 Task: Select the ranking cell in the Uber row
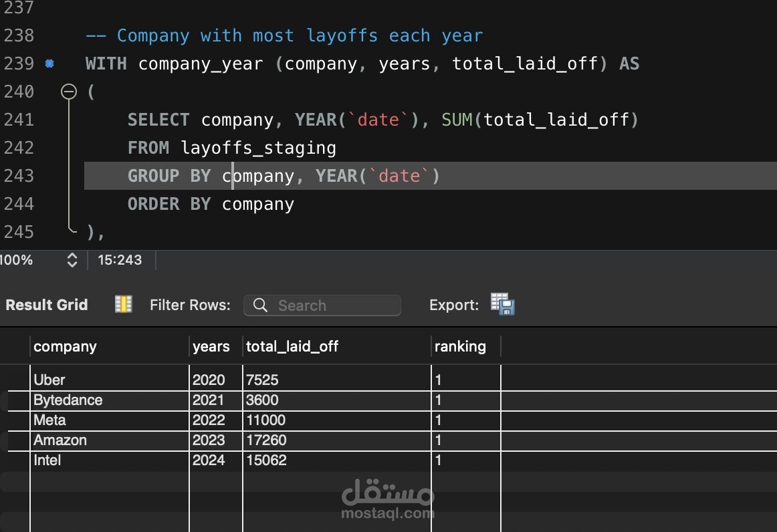tap(466, 380)
